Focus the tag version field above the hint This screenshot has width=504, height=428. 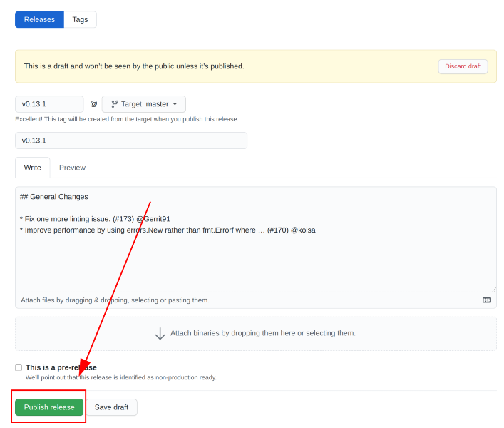pos(49,104)
